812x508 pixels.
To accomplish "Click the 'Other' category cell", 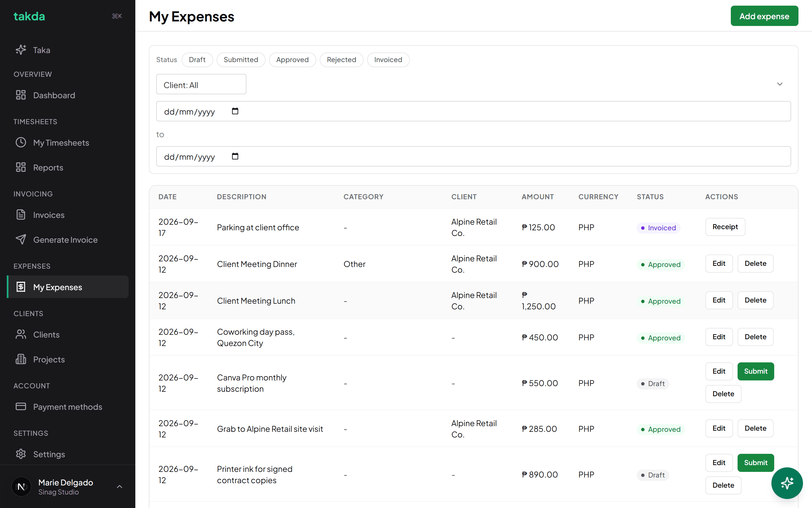I will point(354,264).
